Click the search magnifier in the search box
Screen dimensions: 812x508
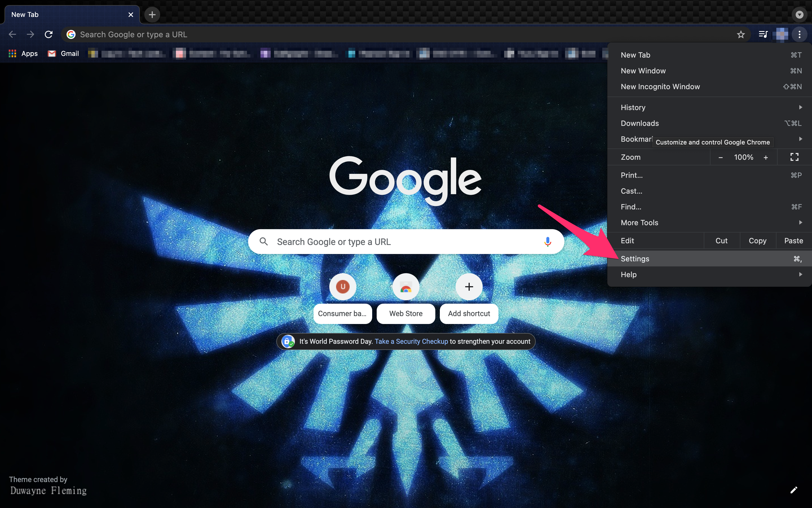(x=264, y=242)
